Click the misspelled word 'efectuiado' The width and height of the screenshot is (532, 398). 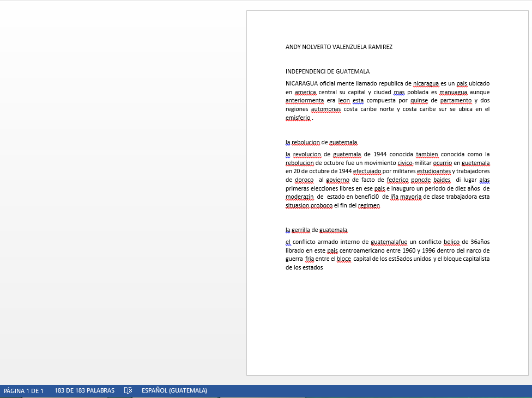(x=367, y=171)
